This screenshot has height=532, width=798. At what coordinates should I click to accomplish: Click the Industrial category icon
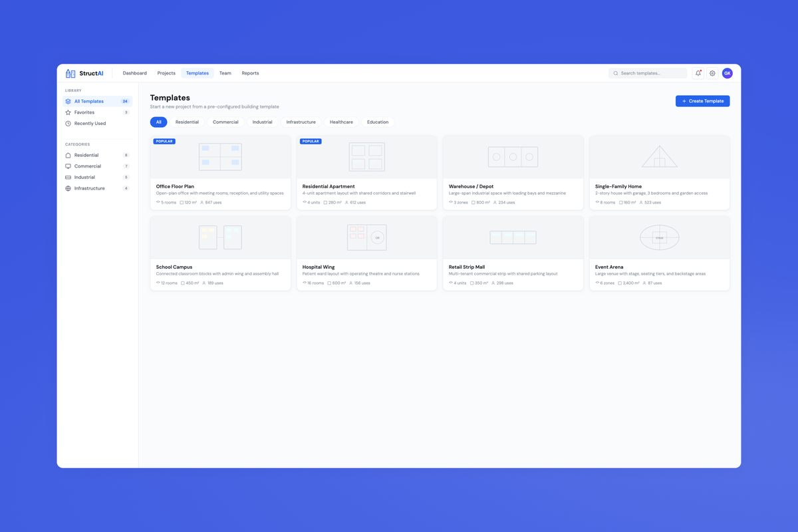[68, 177]
